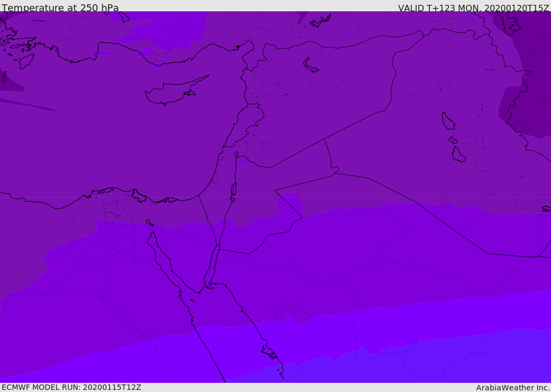551x392 pixels.
Task: Click the 'ArabiaWeather Inc' credit text
Action: click(513, 388)
